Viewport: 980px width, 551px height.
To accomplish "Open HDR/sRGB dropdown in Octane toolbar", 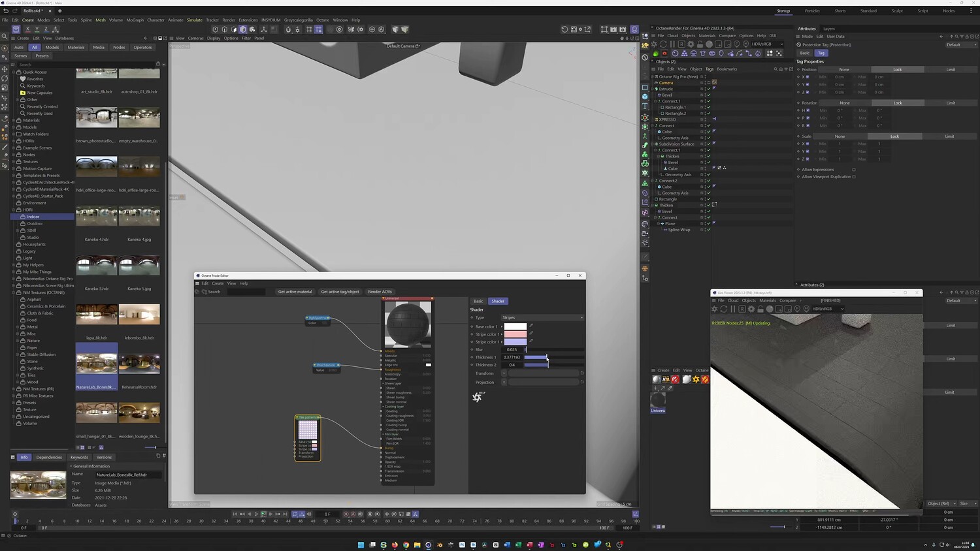I will (x=767, y=44).
